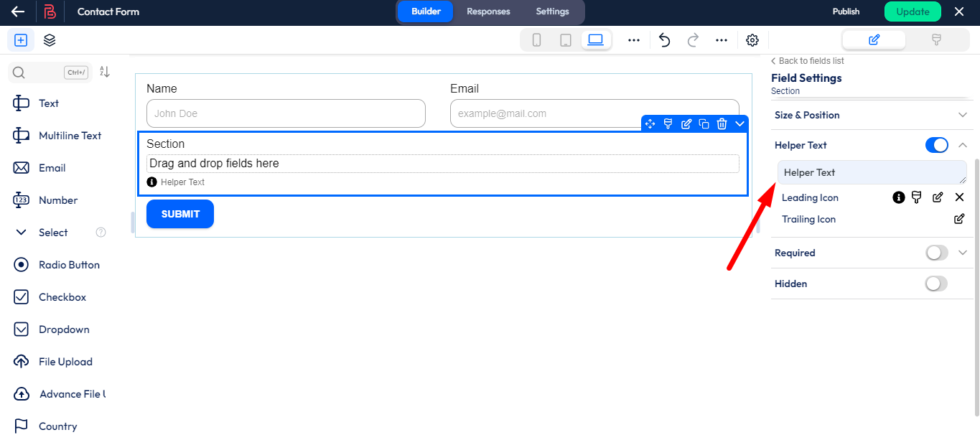Screen dimensions: 980x440
Task: Click the settings gear in the builder toolbar
Action: 752,40
